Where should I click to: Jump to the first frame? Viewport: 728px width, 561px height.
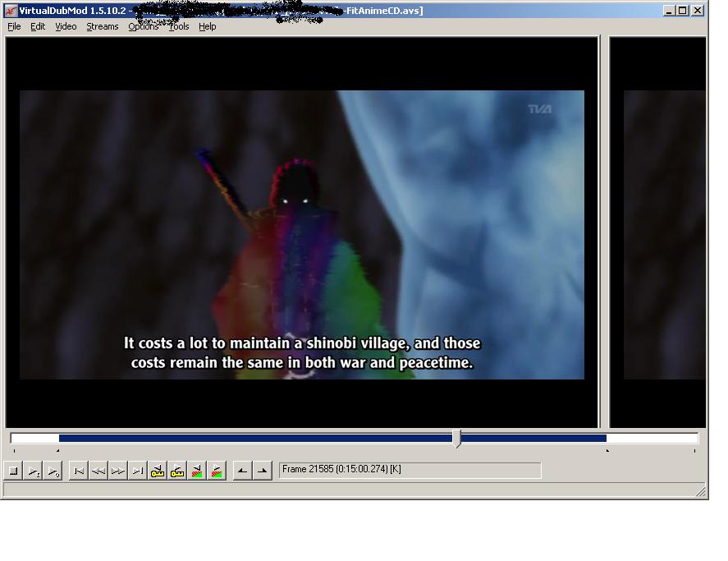pyautogui.click(x=79, y=471)
